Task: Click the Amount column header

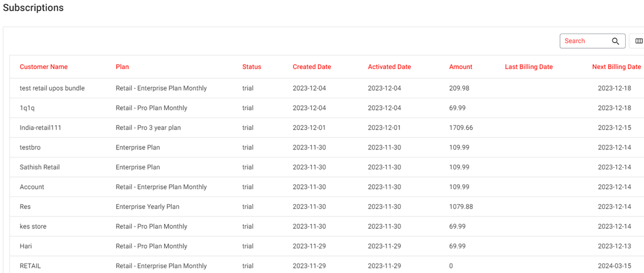Action: coord(461,67)
